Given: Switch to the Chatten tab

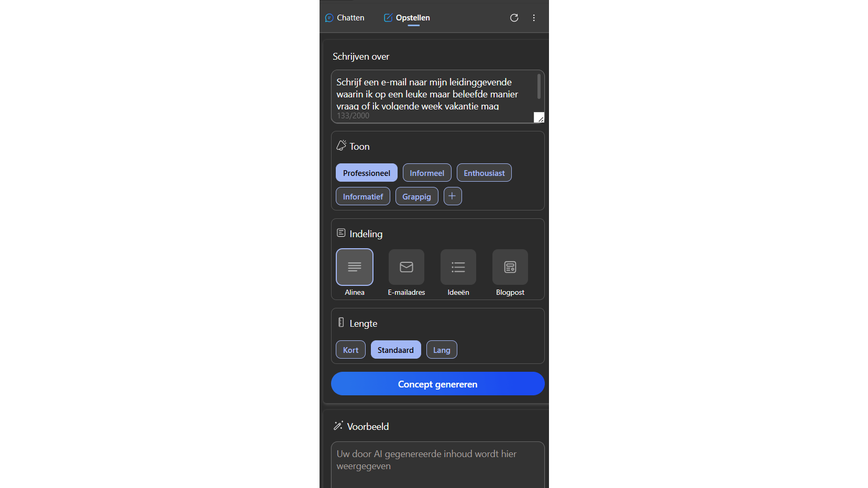Looking at the screenshot, I should [x=345, y=18].
